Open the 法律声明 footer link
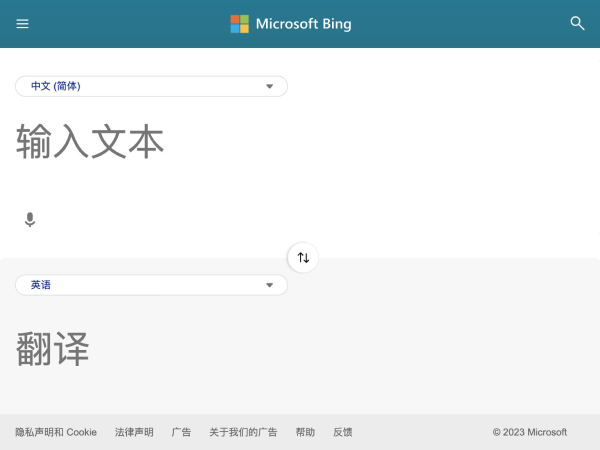 pyautogui.click(x=134, y=432)
